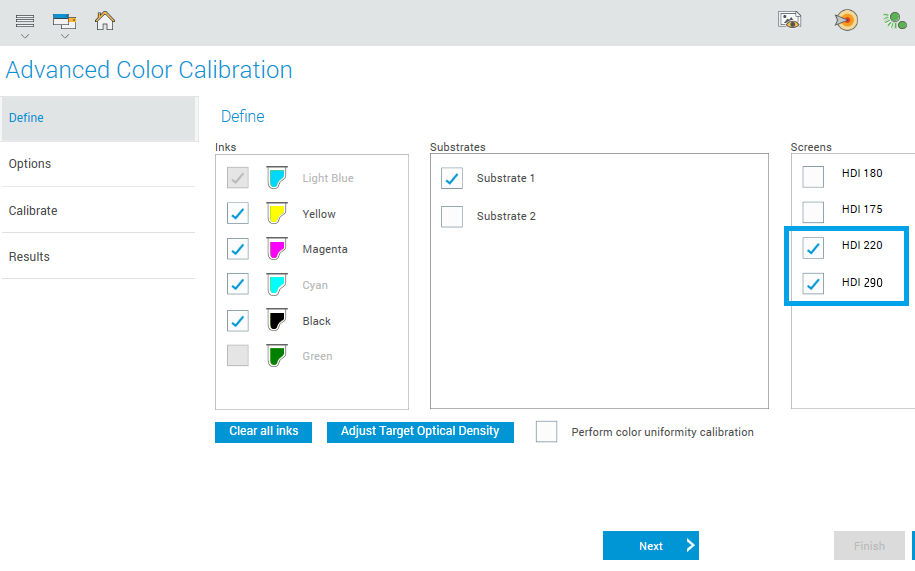Click the green connection status icon
Screen dimensions: 915x571
[x=895, y=20]
